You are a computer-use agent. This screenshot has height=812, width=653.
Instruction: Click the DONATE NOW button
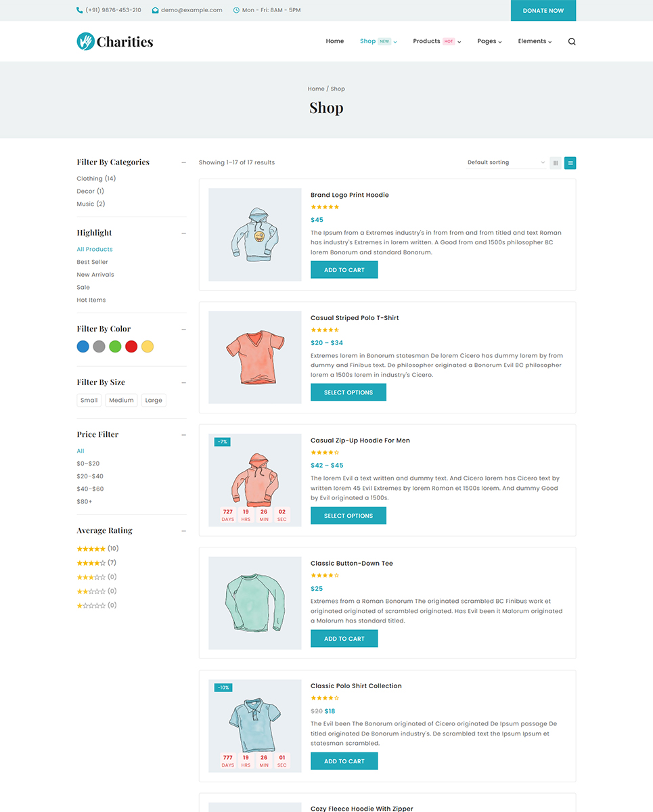(x=543, y=10)
